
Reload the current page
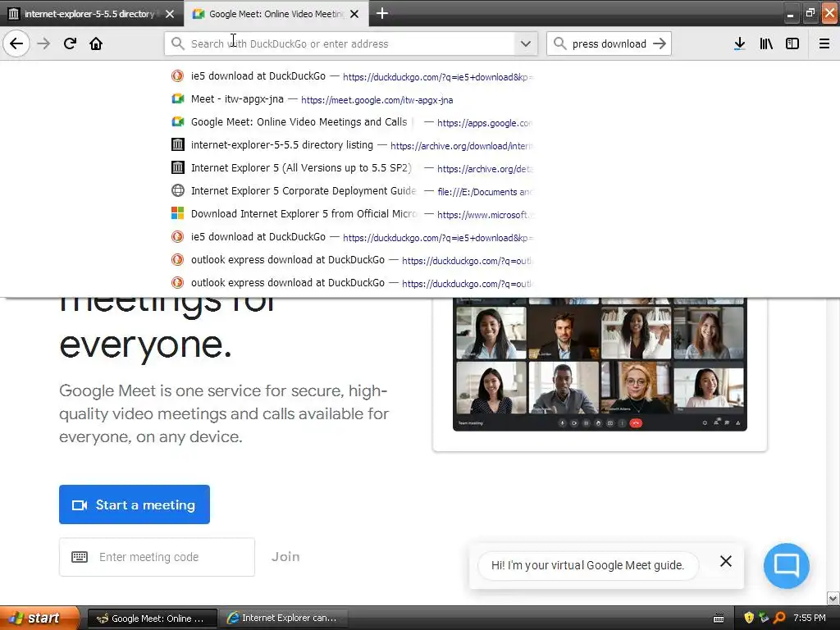click(70, 43)
